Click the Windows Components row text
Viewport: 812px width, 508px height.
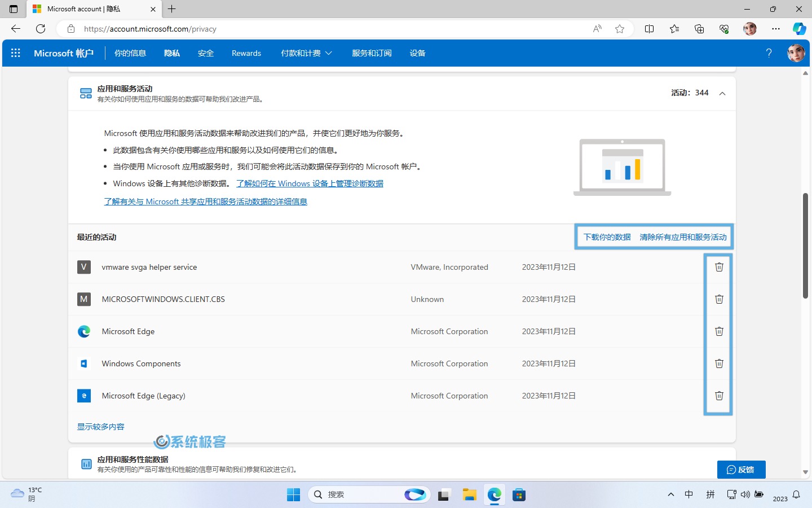point(141,364)
